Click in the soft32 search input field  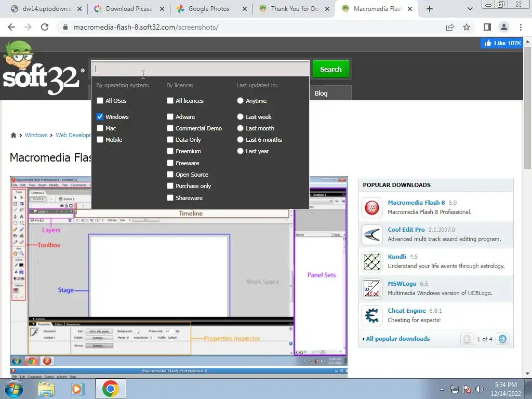200,69
